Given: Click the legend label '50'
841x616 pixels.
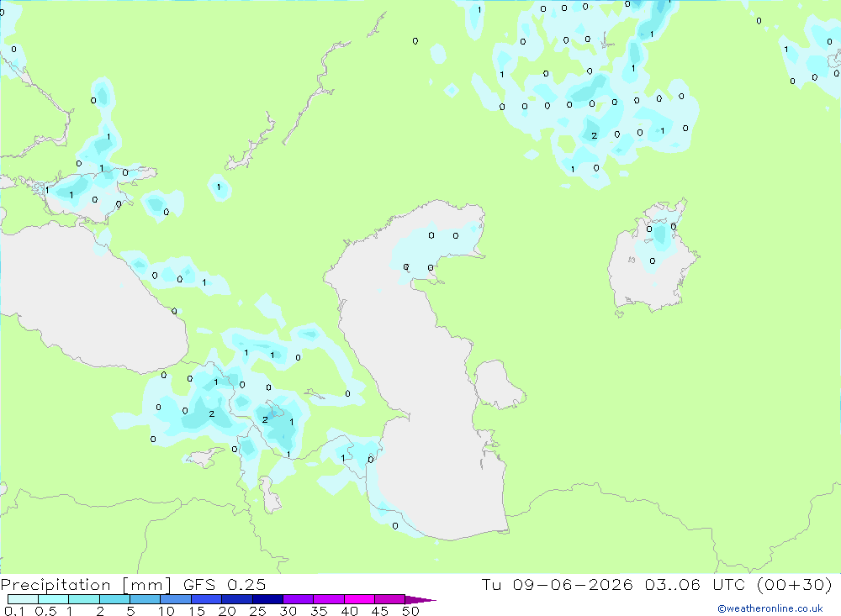Looking at the screenshot, I should coord(410,611).
